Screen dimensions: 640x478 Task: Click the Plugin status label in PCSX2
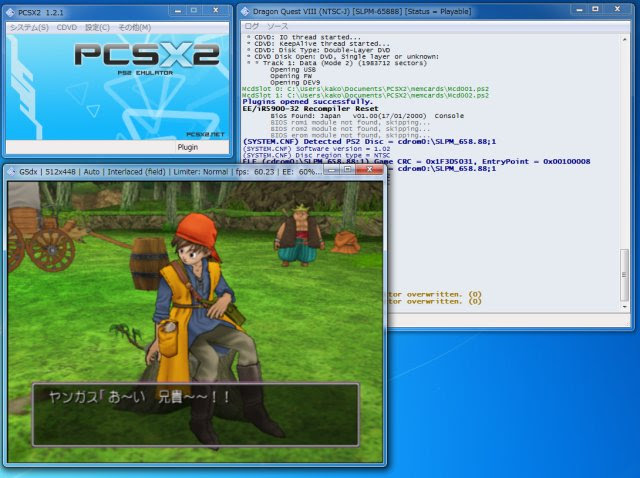(187, 147)
